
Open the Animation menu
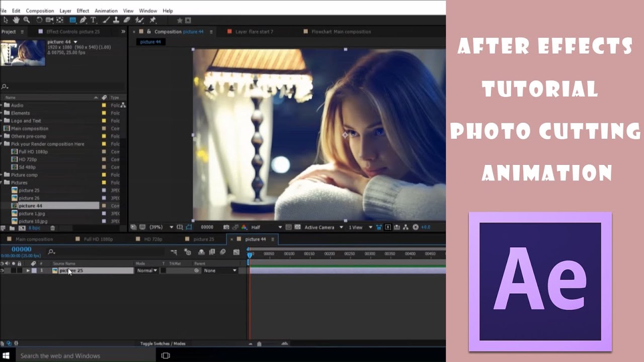coord(106,11)
